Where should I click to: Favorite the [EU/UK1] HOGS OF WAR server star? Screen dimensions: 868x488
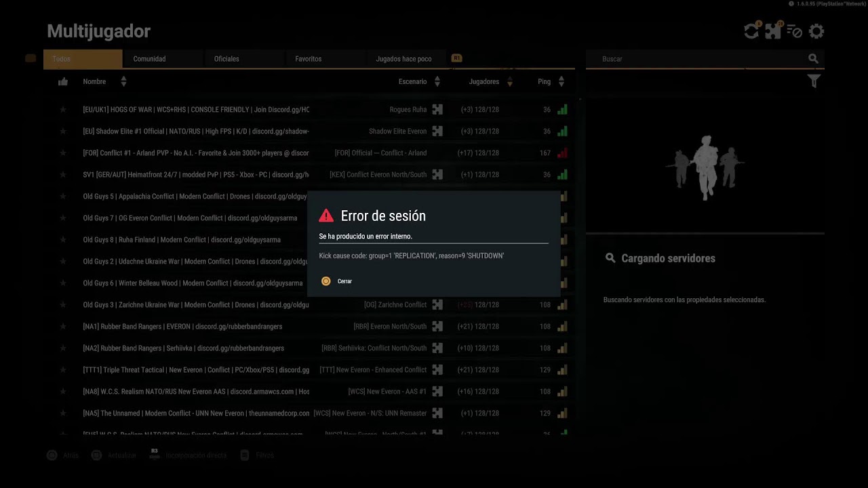tap(63, 109)
